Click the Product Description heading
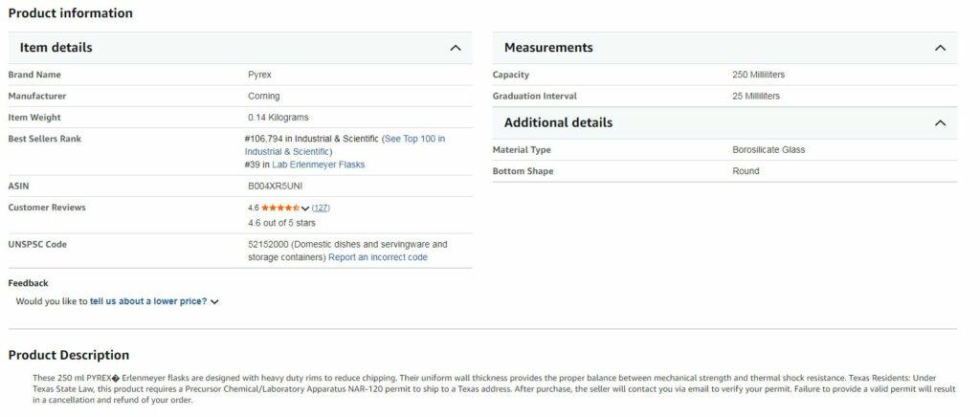The image size is (980, 417). 68,355
